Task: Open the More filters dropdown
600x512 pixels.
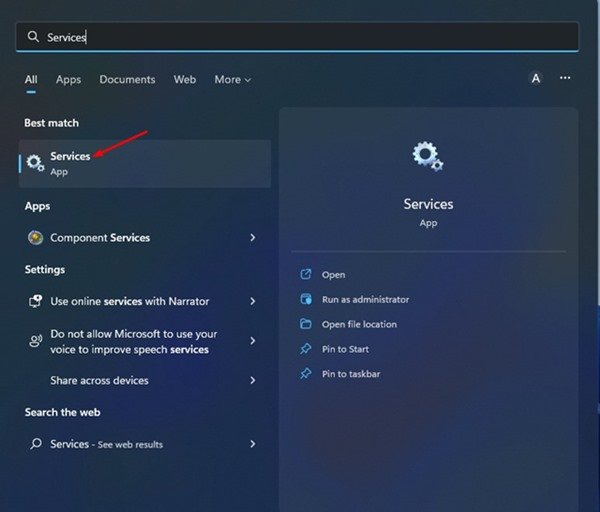Action: [x=232, y=80]
